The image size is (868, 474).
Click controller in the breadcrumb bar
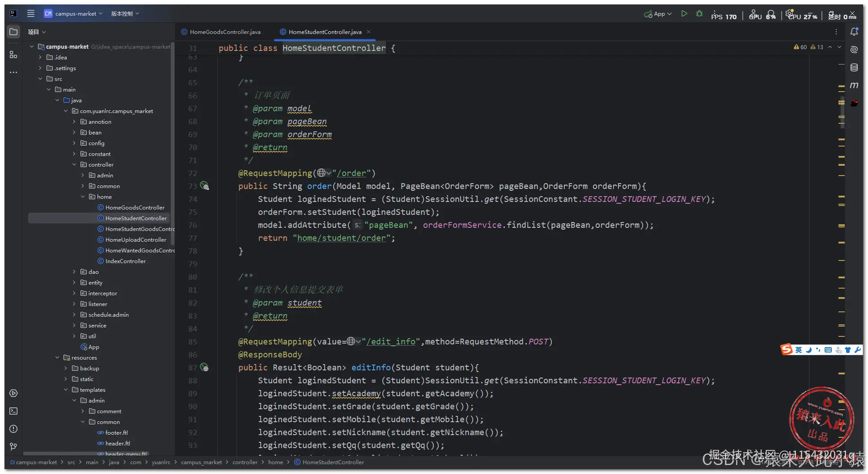[245, 462]
